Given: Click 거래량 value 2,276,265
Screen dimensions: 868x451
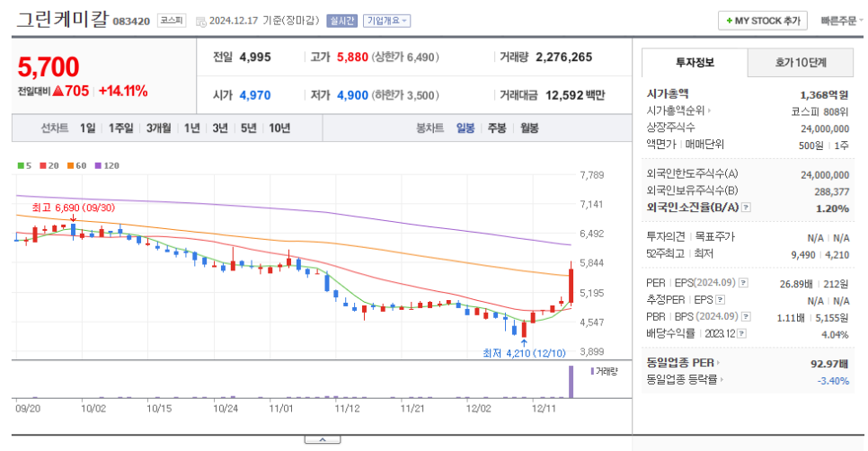Looking at the screenshot, I should pyautogui.click(x=564, y=57).
